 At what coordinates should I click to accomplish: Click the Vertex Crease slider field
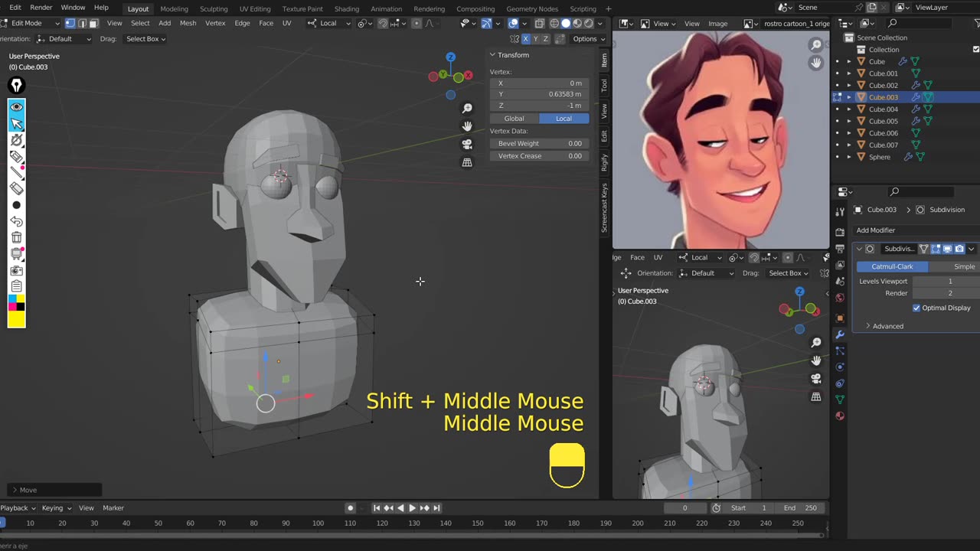539,156
